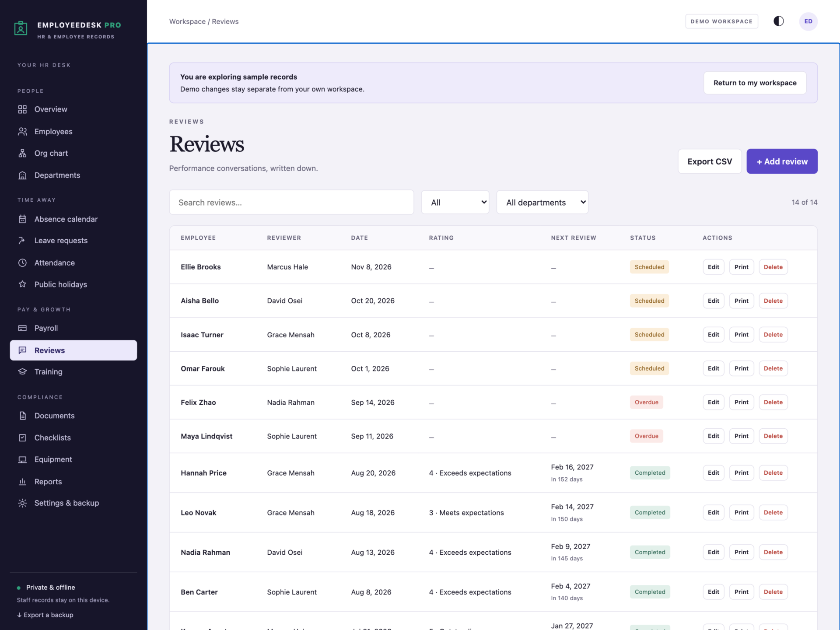This screenshot has width=840, height=630.
Task: Click the Reports bar chart icon
Action: (x=22, y=482)
